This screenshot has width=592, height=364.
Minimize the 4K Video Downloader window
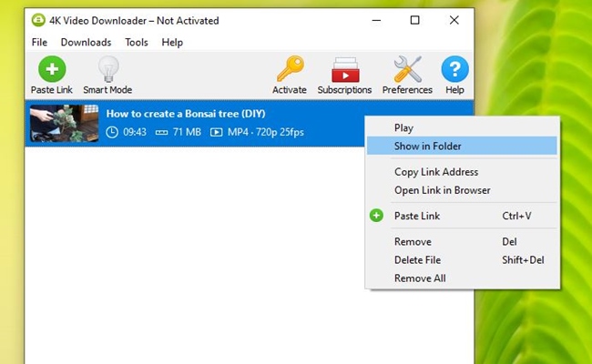pyautogui.click(x=376, y=20)
